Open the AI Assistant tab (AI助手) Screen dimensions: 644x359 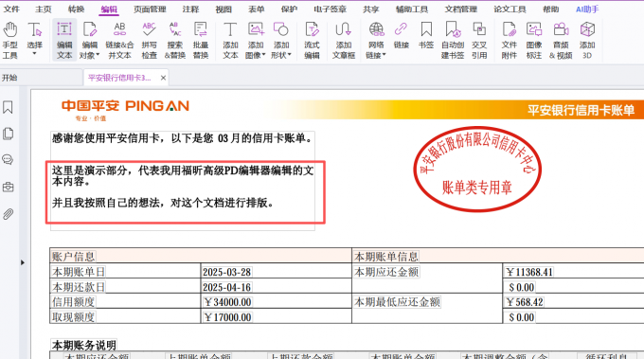[x=587, y=9]
